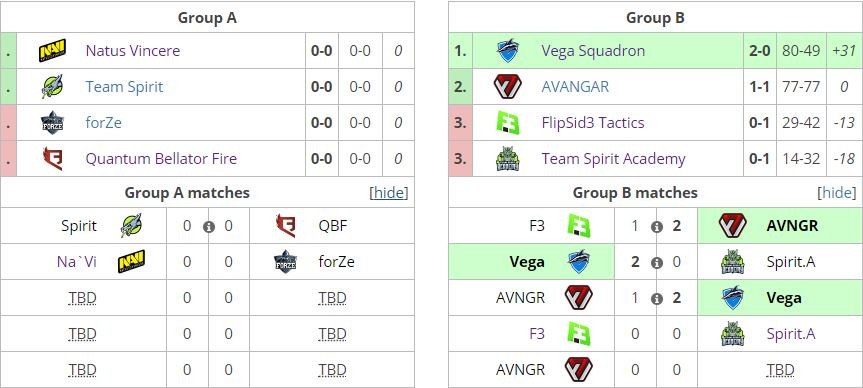Open match info icon for AVNGR vs Vega
Image resolution: width=863 pixels, height=388 pixels.
coord(656,298)
